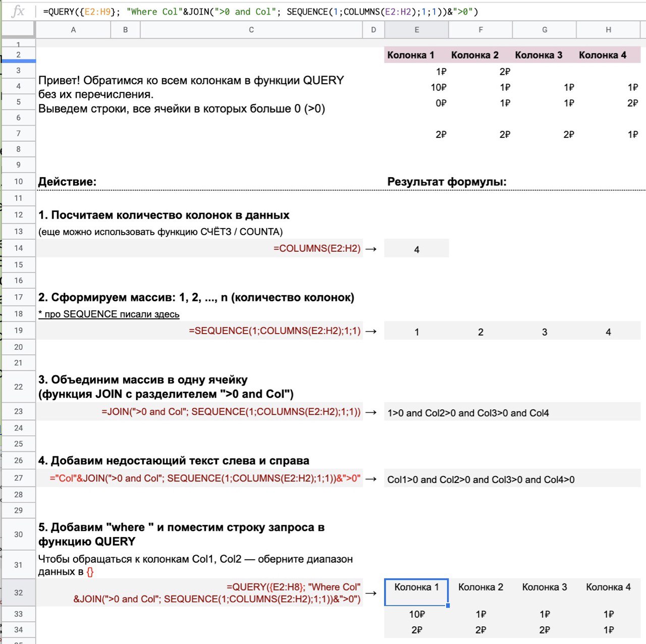This screenshot has width=646, height=644.
Task: Open the 'про SEQUENCE писали здесь' link
Action: [x=109, y=314]
